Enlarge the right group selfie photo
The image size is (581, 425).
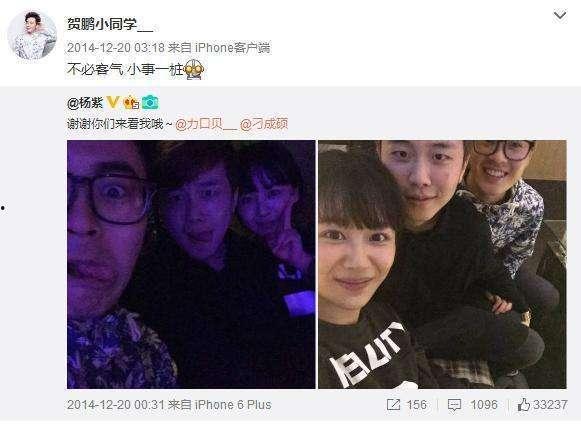[442, 264]
